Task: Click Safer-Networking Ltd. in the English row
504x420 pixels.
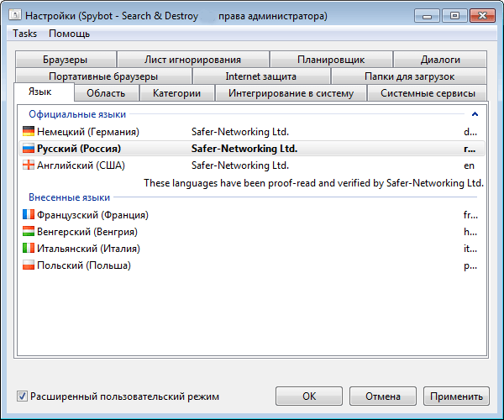Action: [240, 165]
